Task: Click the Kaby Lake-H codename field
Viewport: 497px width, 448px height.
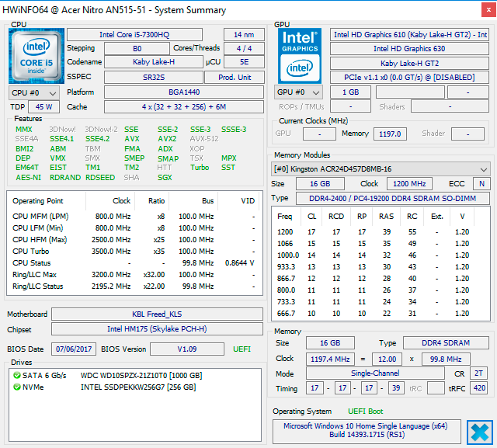Action: click(x=153, y=62)
